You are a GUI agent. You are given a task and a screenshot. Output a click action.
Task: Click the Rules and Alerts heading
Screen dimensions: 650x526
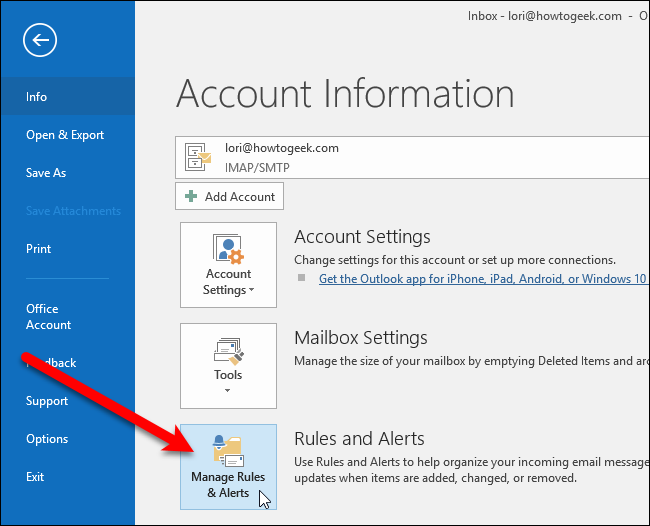click(359, 439)
